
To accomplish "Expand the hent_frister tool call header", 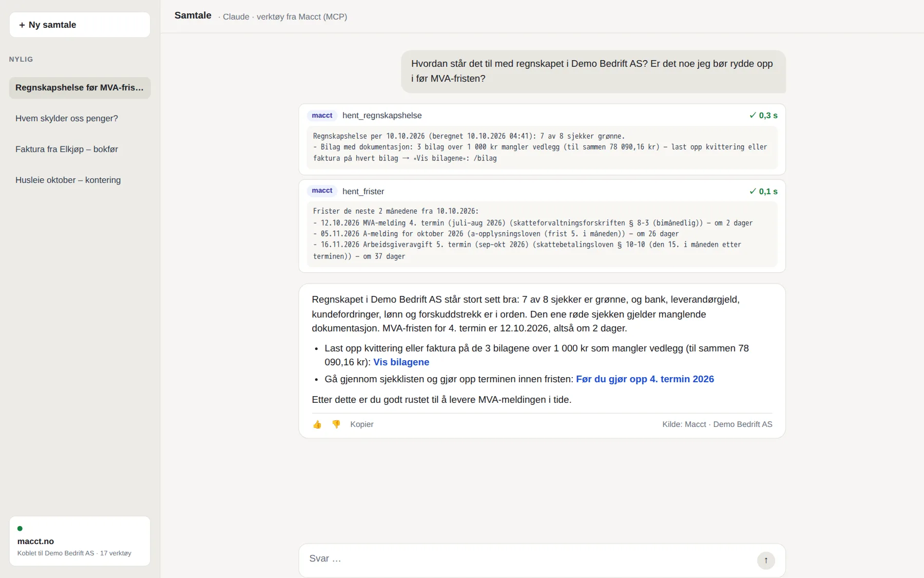I will coord(542,191).
